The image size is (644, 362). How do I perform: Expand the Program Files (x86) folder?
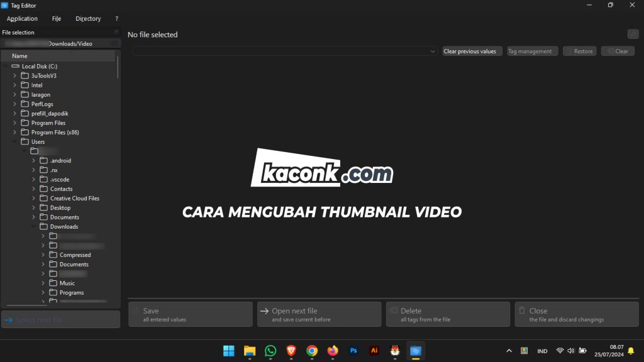[x=15, y=132]
